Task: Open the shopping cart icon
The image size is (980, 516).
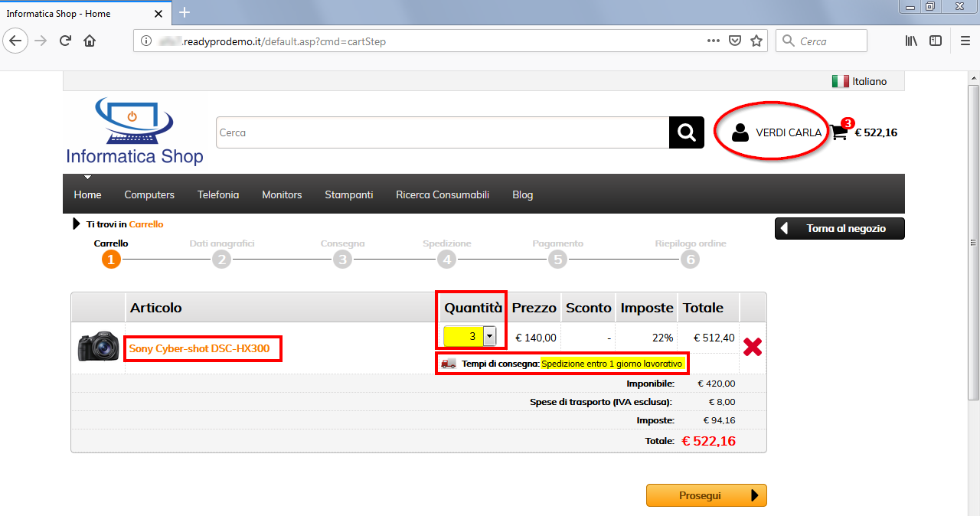Action: coord(839,132)
